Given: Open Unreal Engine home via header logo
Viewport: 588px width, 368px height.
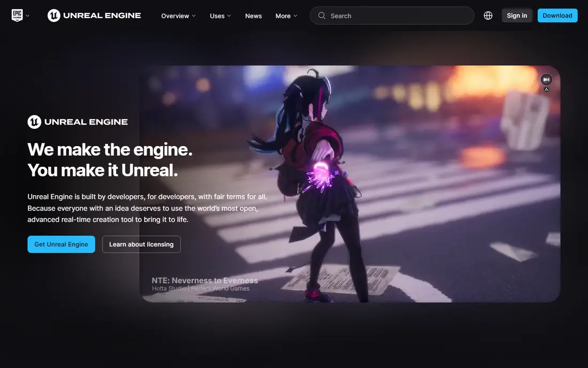Looking at the screenshot, I should (x=94, y=16).
